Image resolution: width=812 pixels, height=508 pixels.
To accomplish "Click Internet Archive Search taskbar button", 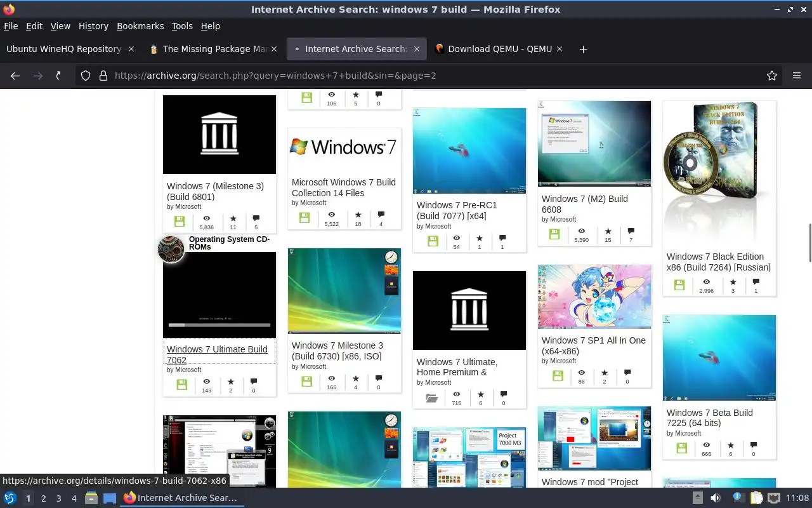I will point(181,498).
